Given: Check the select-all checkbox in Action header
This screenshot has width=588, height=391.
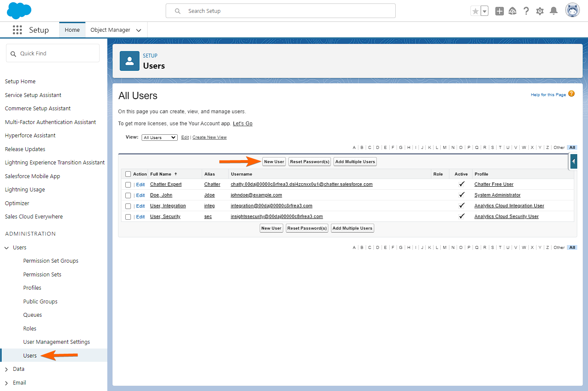Looking at the screenshot, I should pos(128,174).
